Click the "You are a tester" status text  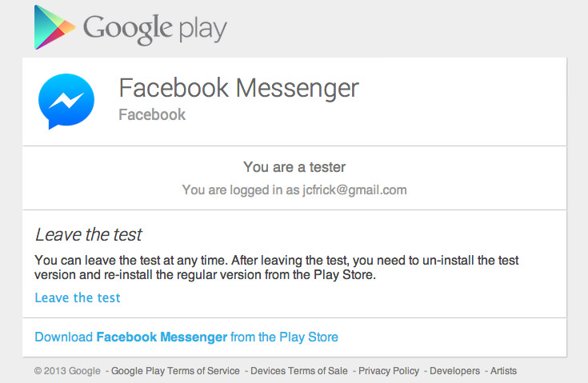[x=294, y=167]
